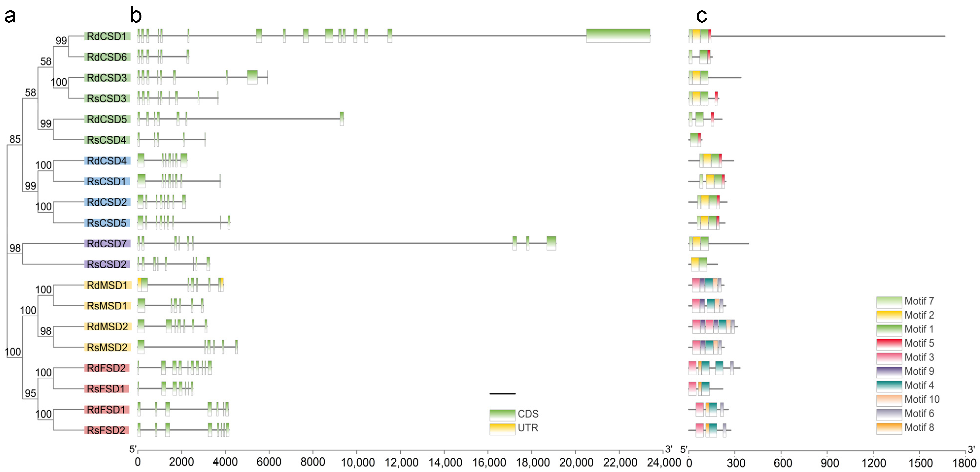The width and height of the screenshot is (980, 472).
Task: Click the CDS legend text
Action: (528, 414)
